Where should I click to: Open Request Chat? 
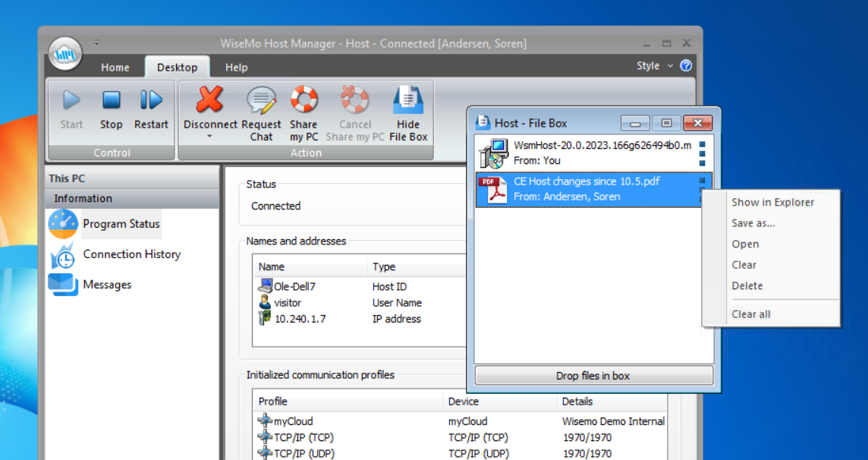pyautogui.click(x=261, y=99)
